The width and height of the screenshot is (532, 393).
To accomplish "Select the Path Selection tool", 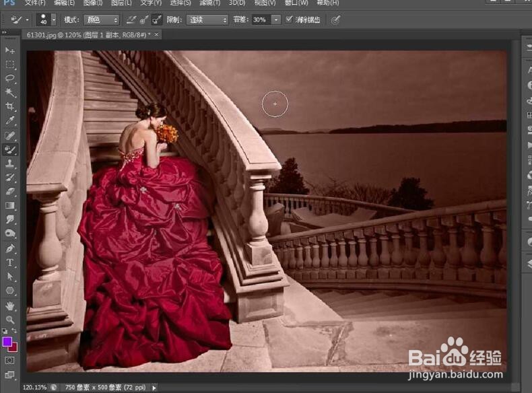I will click(10, 277).
